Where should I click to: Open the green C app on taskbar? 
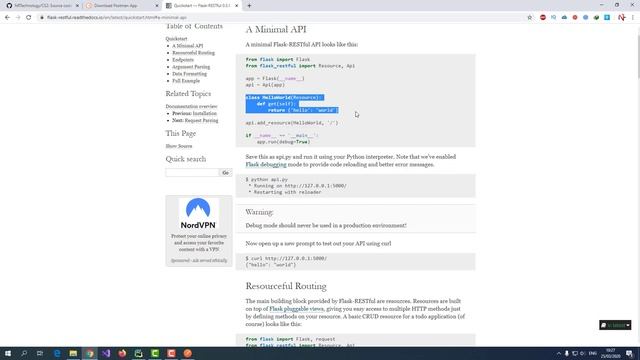tap(155, 353)
